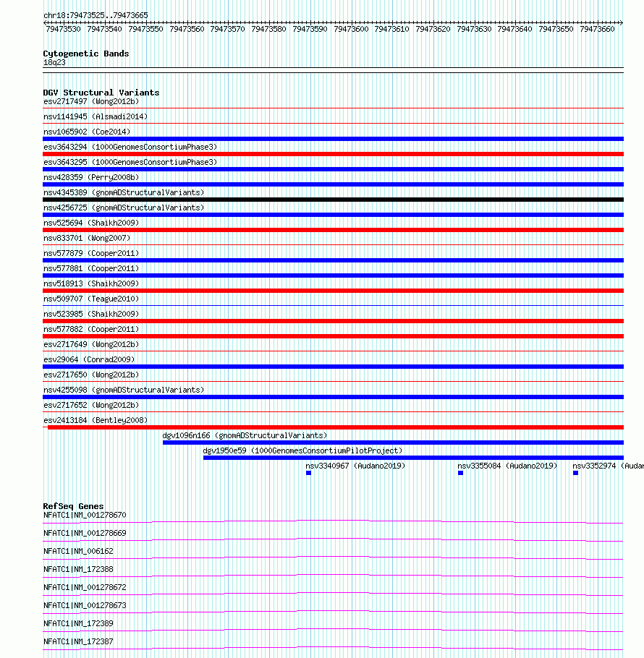The image size is (644, 658).
Task: Select the nsv523985 (Shaikh2009) label
Action: [91, 314]
